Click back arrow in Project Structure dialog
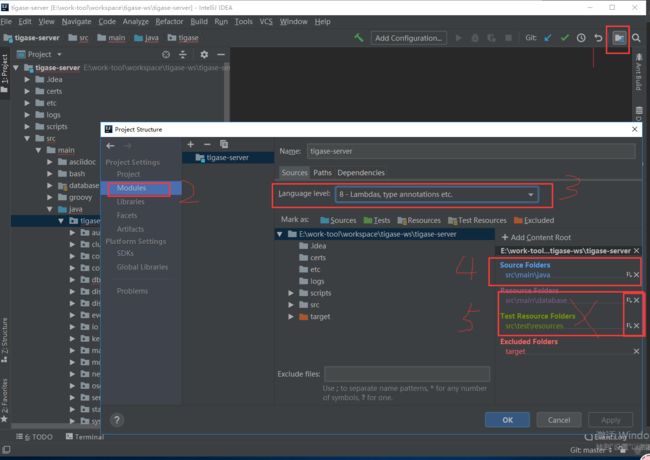Screen dimensions: 650x460 tap(110, 146)
